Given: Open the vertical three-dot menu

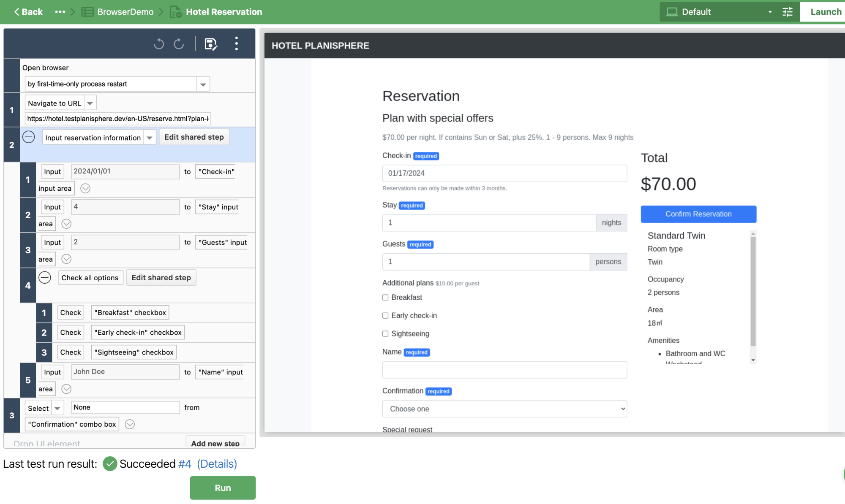Looking at the screenshot, I should click(x=236, y=43).
